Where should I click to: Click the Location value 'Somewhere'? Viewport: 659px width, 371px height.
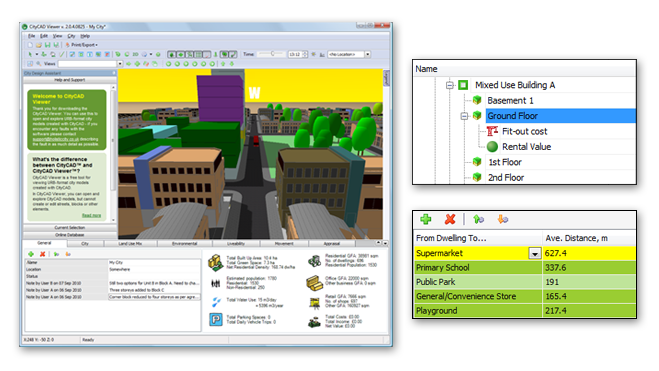(x=154, y=269)
